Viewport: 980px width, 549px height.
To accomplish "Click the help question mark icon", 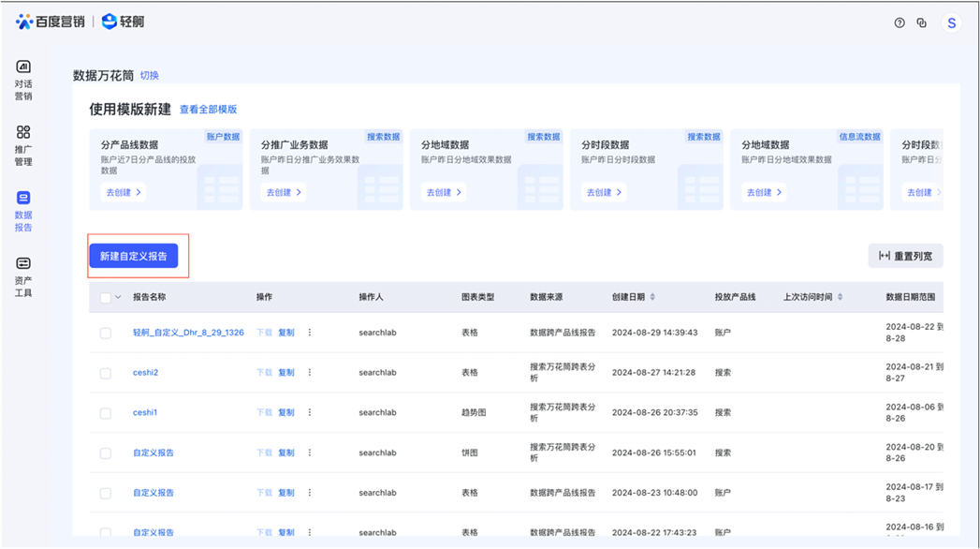I will point(900,23).
